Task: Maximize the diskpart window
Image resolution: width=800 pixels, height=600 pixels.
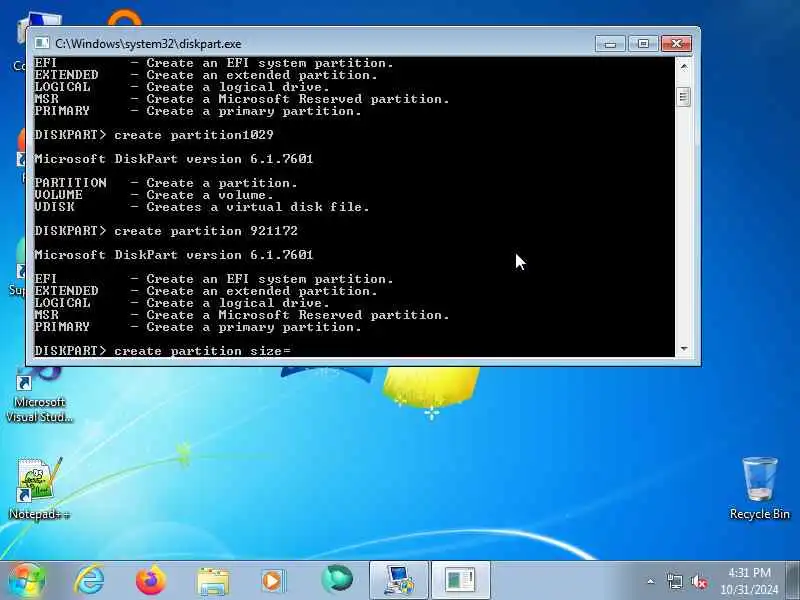Action: click(x=643, y=44)
